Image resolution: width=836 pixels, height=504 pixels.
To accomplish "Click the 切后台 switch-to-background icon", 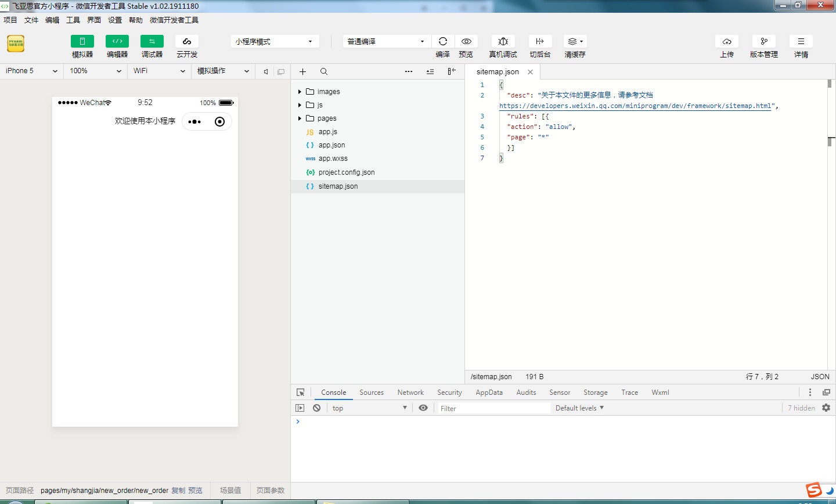I will coord(540,41).
